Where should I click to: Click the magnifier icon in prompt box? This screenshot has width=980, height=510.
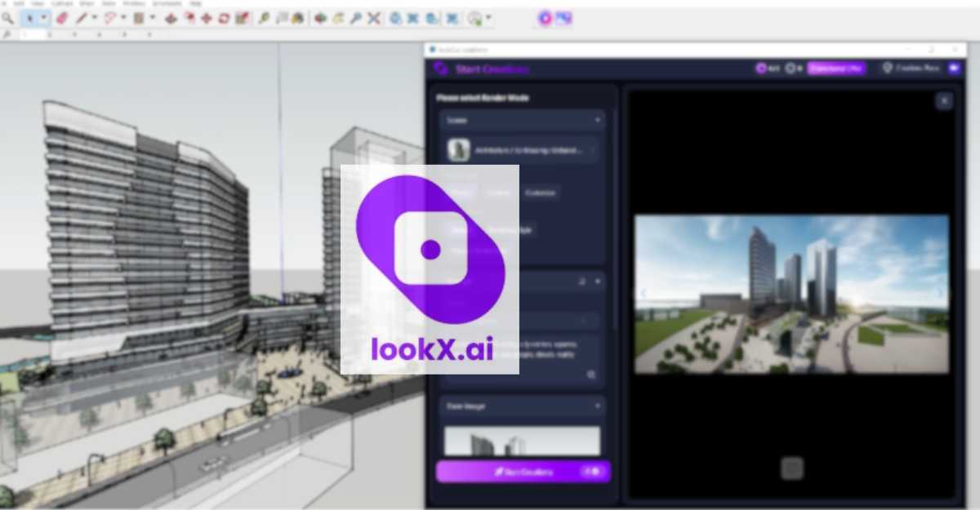[x=590, y=375]
